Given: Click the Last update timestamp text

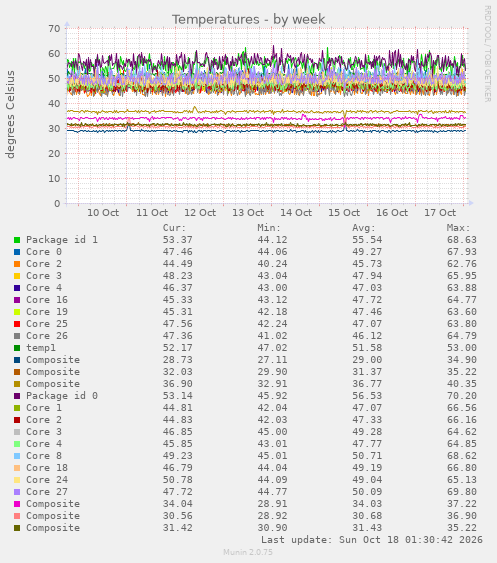Looking at the screenshot, I should (x=372, y=540).
